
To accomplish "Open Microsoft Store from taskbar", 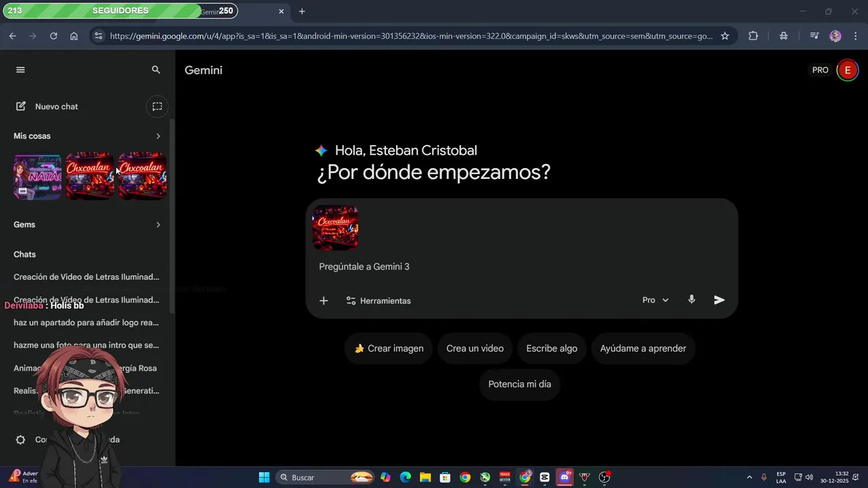I will click(445, 477).
